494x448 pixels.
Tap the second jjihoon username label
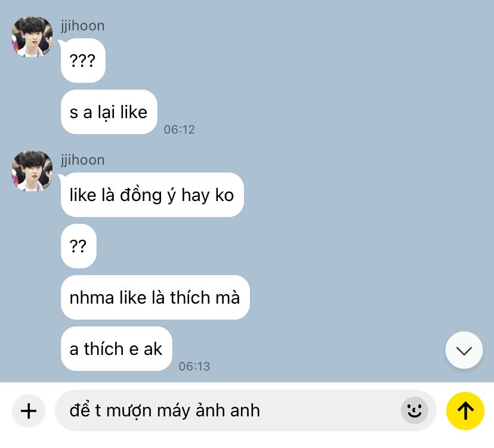[82, 160]
